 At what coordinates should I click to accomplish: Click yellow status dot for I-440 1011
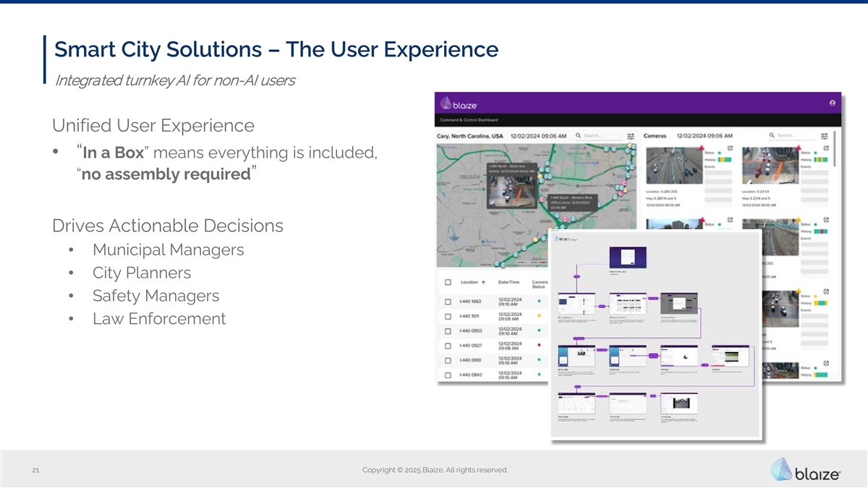(540, 315)
